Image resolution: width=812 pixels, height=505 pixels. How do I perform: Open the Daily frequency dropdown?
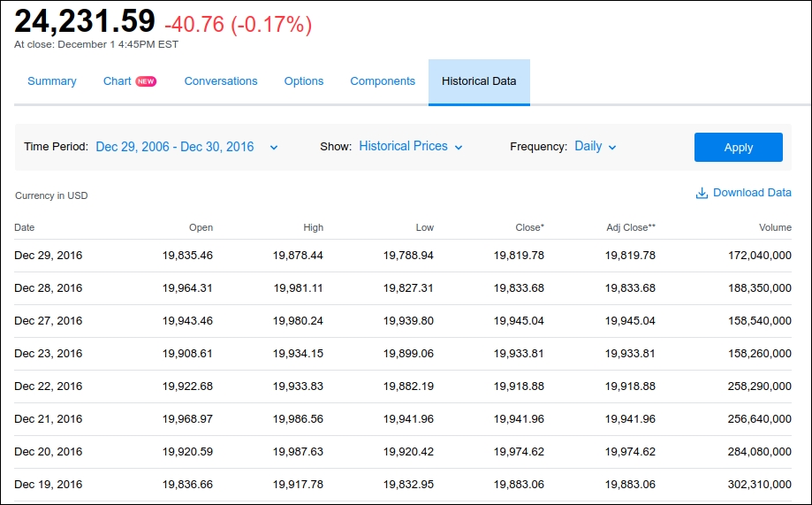click(588, 146)
